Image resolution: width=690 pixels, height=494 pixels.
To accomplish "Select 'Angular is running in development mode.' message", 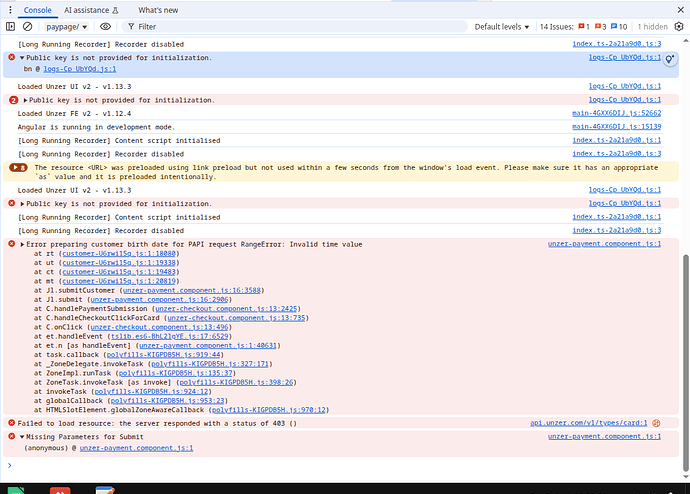I will (96, 127).
